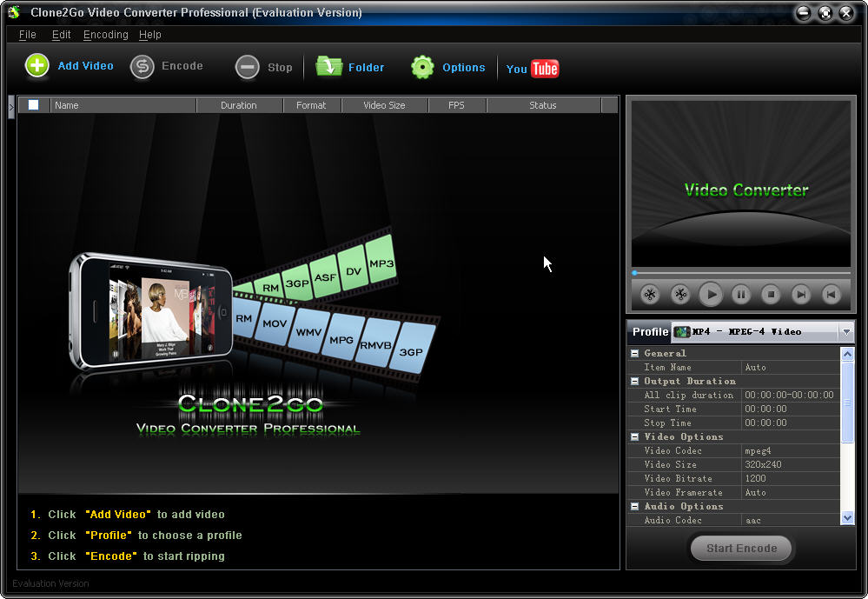Click the Folder label in toolbar
868x599 pixels.
pos(366,68)
